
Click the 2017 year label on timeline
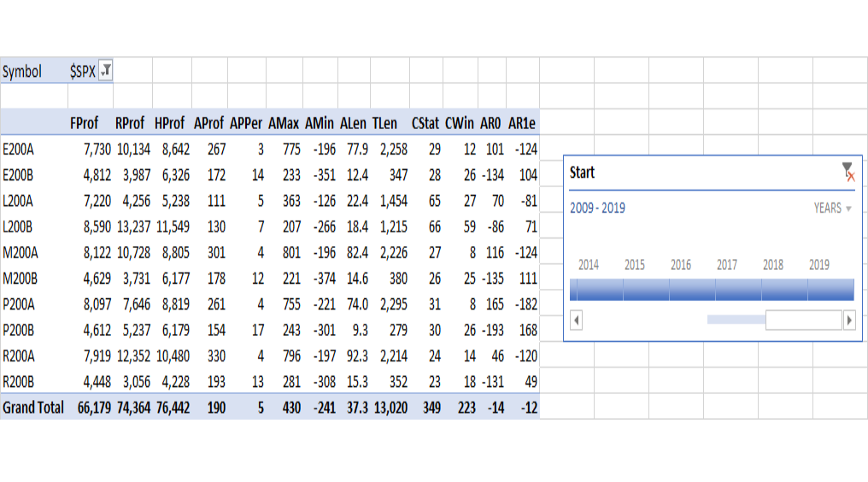point(727,265)
